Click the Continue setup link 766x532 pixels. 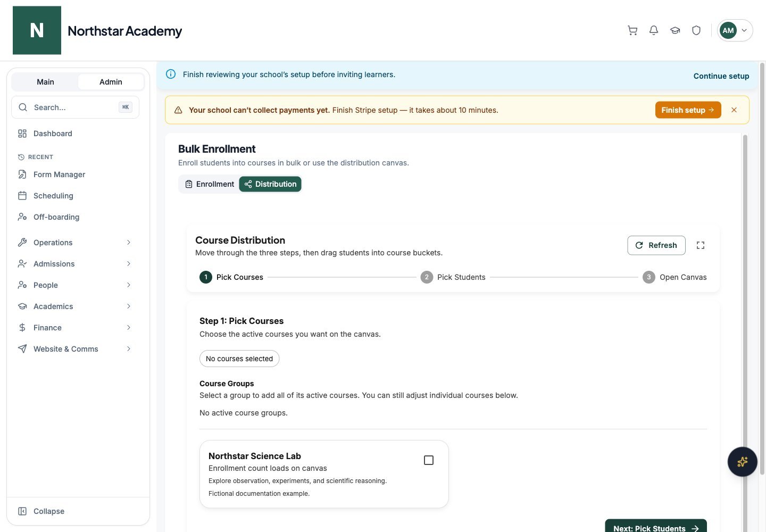(x=721, y=76)
